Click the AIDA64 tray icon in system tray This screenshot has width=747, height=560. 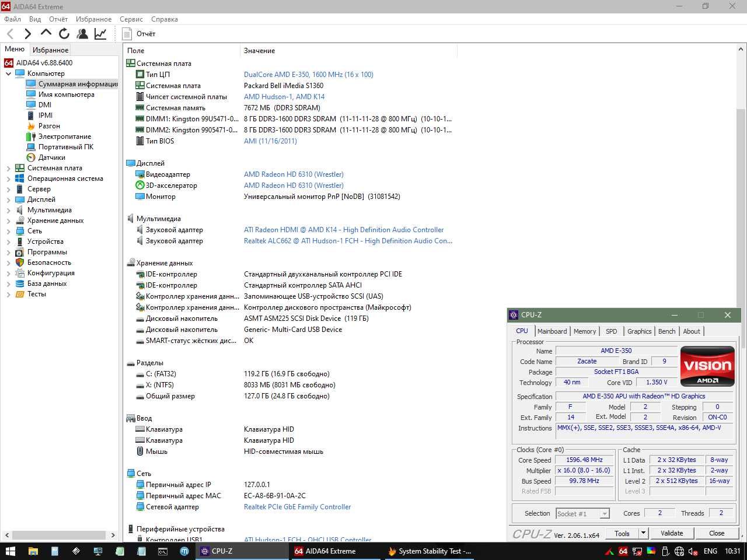(x=623, y=551)
